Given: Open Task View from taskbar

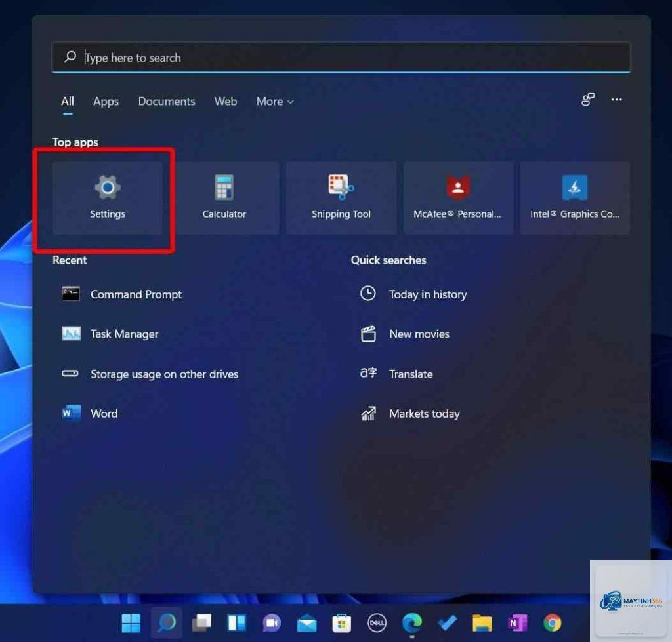Looking at the screenshot, I should [201, 623].
